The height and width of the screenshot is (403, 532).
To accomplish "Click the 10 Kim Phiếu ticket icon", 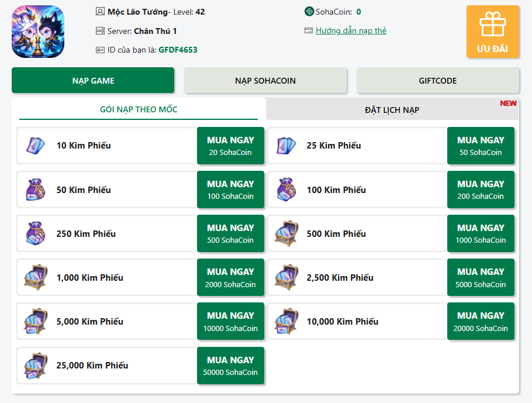I will click(35, 146).
